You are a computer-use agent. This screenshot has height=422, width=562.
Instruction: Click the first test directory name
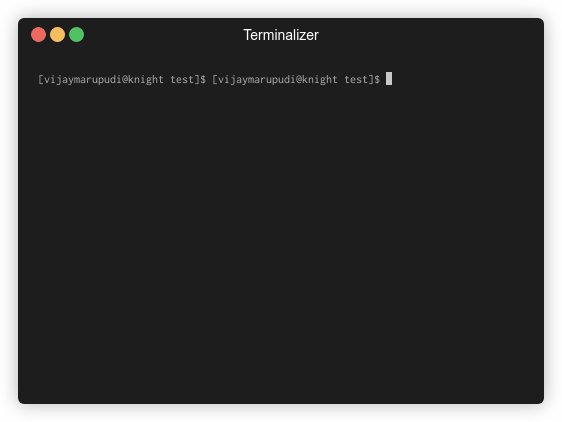coord(182,80)
